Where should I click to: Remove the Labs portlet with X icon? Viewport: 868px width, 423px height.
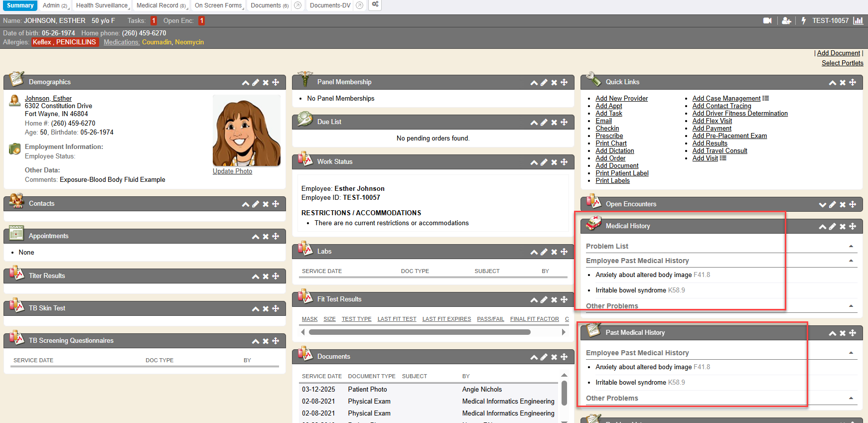554,252
